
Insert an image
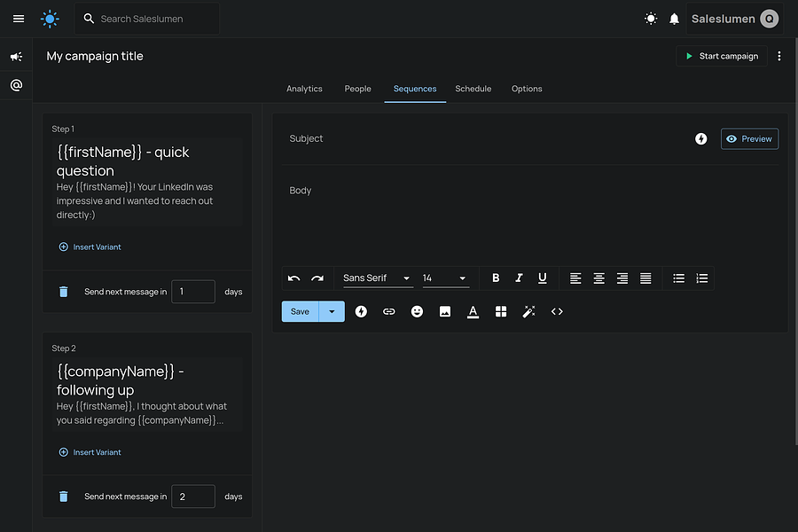pos(445,311)
